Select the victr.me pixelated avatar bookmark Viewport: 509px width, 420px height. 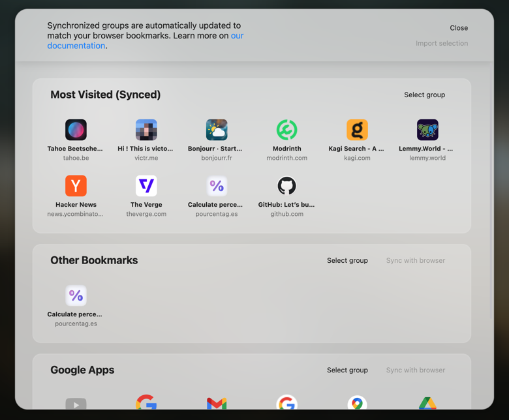point(146,130)
